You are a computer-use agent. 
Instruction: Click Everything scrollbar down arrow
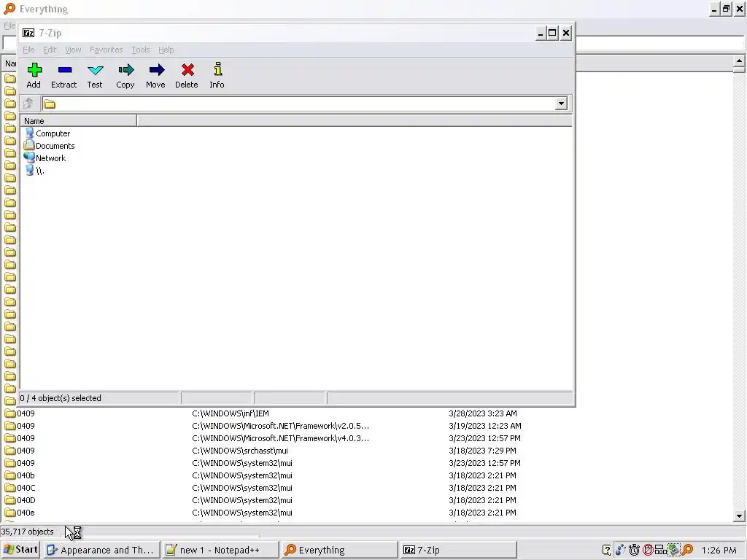(x=739, y=516)
